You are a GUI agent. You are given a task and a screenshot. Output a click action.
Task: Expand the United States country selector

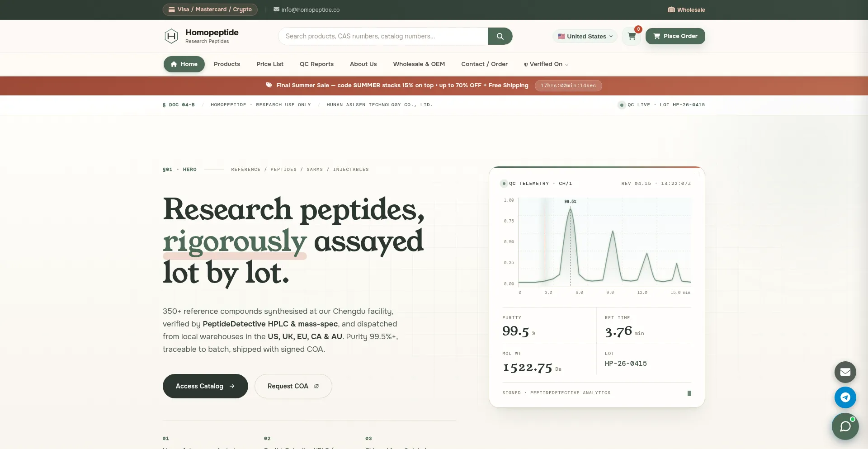585,36
